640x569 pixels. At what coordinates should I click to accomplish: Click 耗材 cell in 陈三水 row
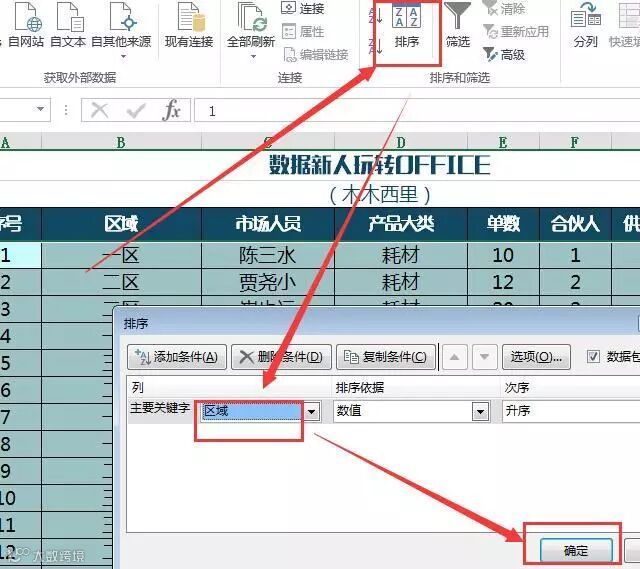click(401, 256)
